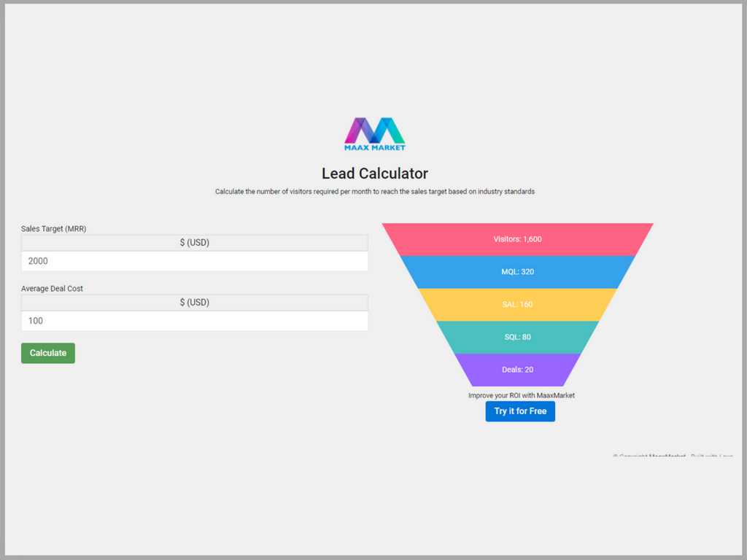Focus the Sales Target input showing 2000
Screen dimensions: 747x560
point(194,261)
